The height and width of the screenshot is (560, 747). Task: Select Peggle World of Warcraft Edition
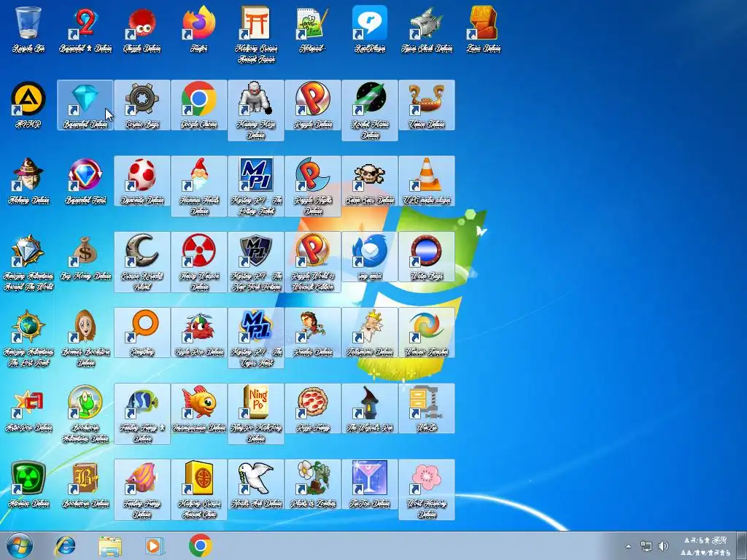click(312, 262)
